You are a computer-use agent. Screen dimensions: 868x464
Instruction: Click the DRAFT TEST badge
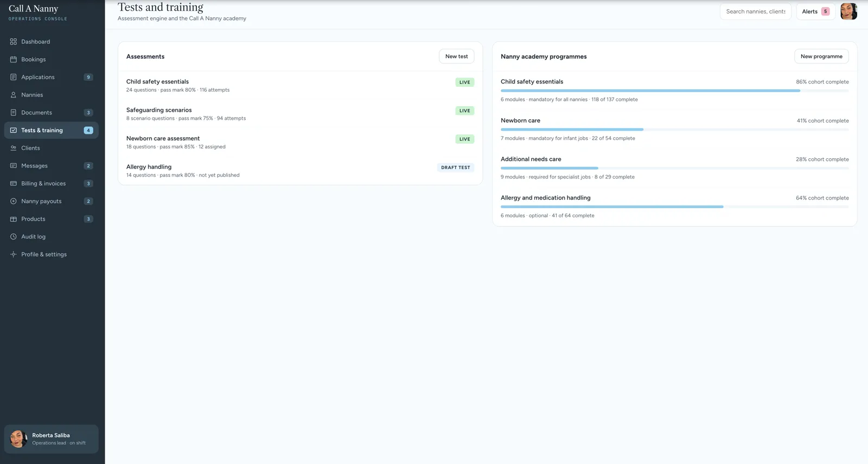pyautogui.click(x=456, y=167)
